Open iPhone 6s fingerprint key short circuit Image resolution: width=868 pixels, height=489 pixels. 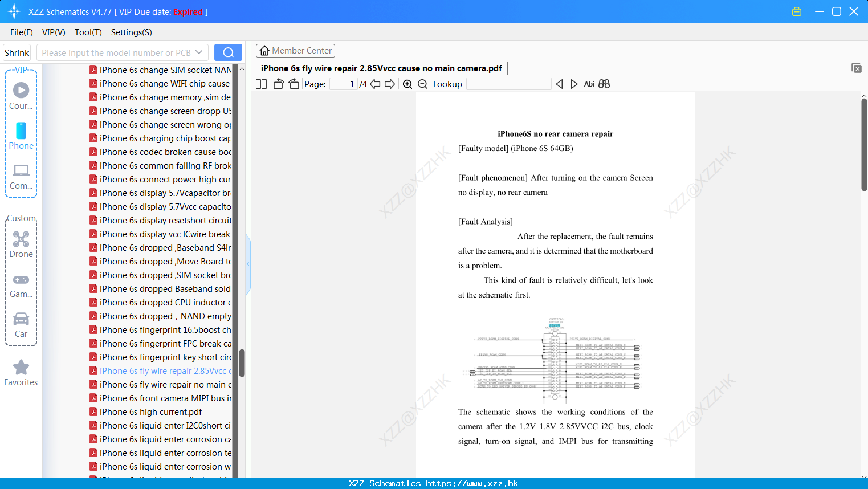(160, 357)
